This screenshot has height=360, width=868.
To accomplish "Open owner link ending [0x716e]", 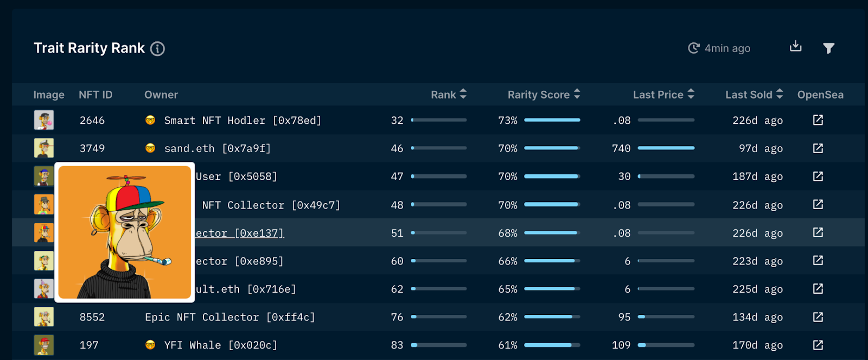I will (x=246, y=289).
